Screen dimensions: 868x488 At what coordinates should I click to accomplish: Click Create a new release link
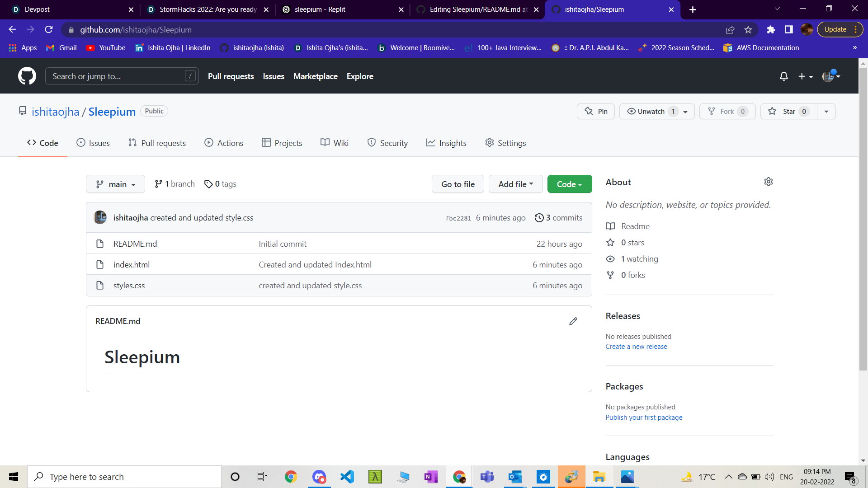pos(636,347)
